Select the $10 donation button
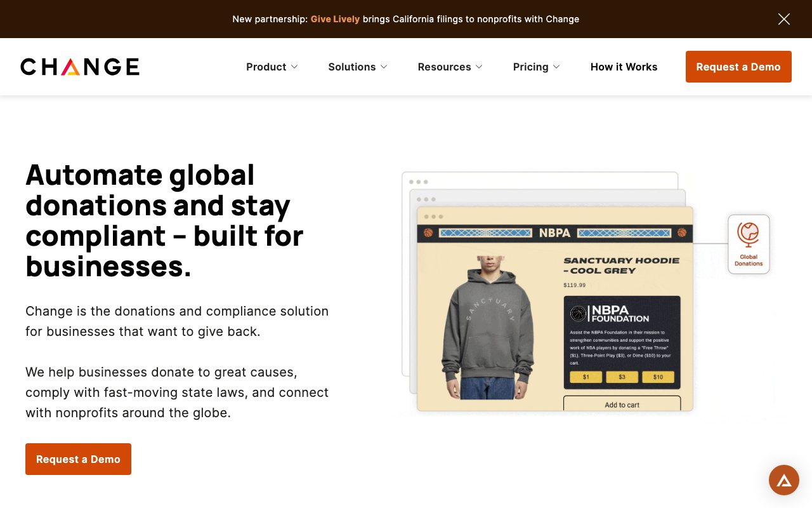This screenshot has height=508, width=812. click(658, 377)
